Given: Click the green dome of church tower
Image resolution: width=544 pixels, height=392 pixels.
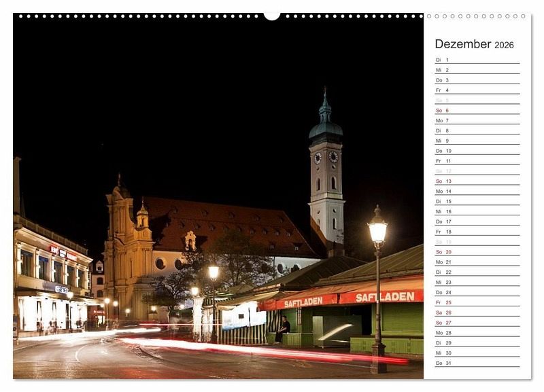Looking at the screenshot, I should click(325, 127).
